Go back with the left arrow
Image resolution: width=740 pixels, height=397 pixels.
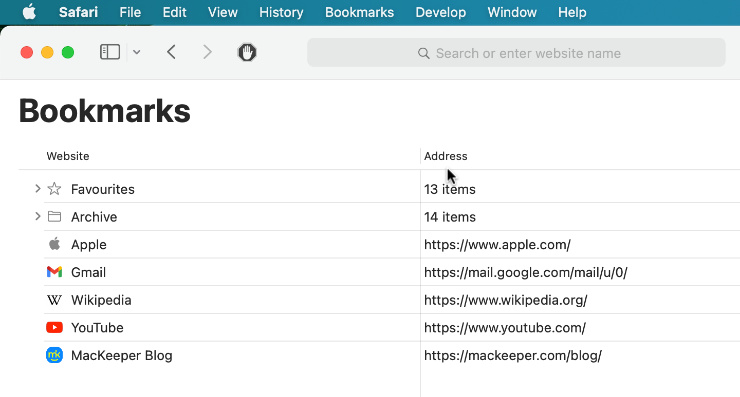pos(171,52)
